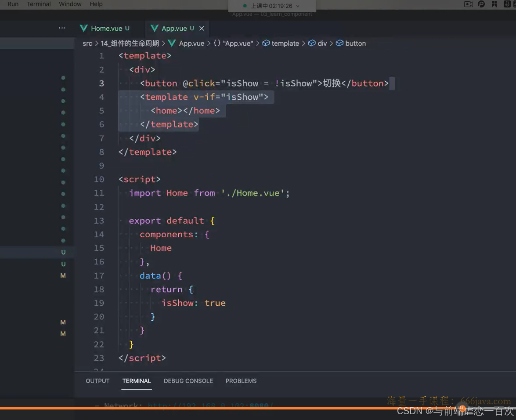Image resolution: width=516 pixels, height=420 pixels.
Task: Click the "App.vue" braces breadcrumb symbol
Action: (x=233, y=43)
